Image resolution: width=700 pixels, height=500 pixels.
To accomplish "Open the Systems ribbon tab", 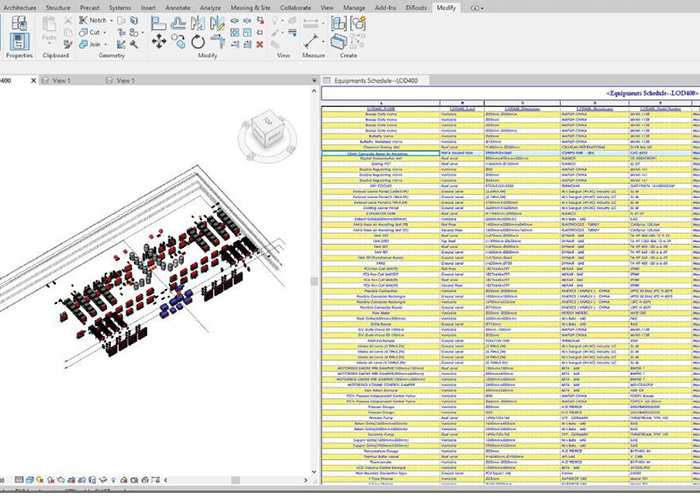I will (x=120, y=8).
